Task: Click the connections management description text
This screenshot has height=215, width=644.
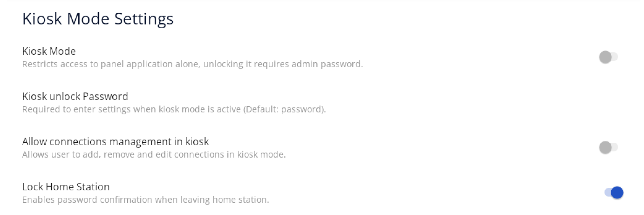Action: click(154, 155)
